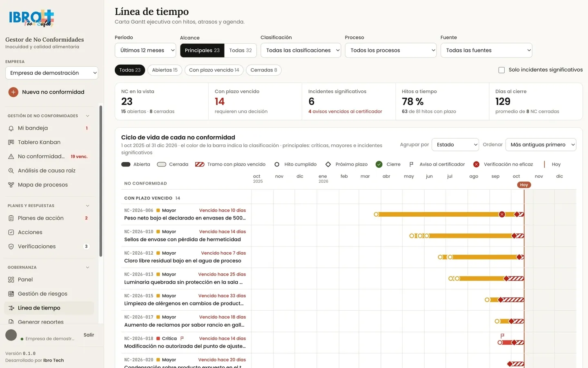Select the Principales 23 scope toggle

point(202,50)
